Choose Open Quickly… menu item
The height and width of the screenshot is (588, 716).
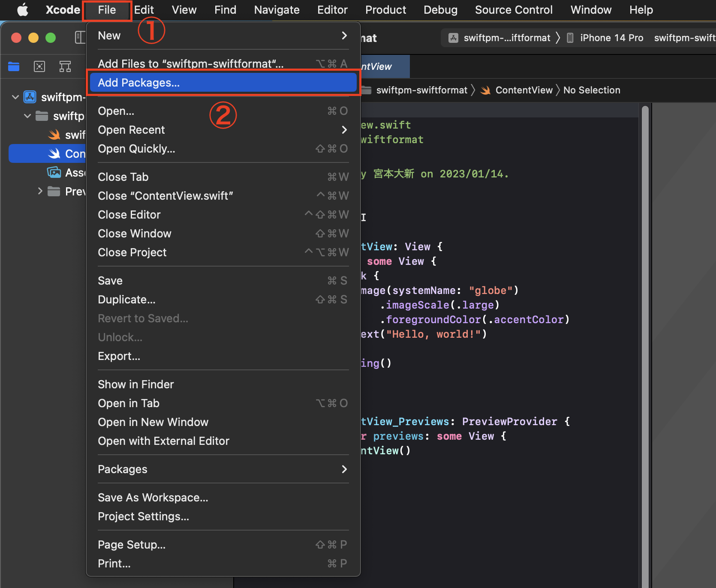223,149
